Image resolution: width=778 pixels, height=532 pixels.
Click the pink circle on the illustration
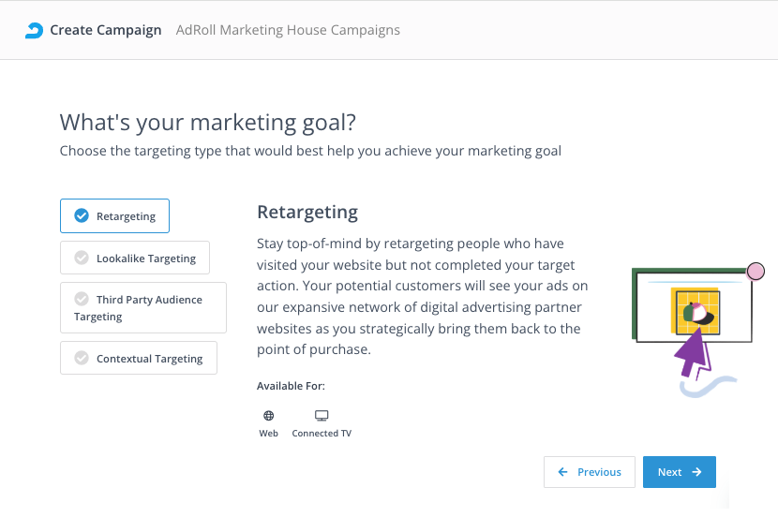pyautogui.click(x=756, y=272)
